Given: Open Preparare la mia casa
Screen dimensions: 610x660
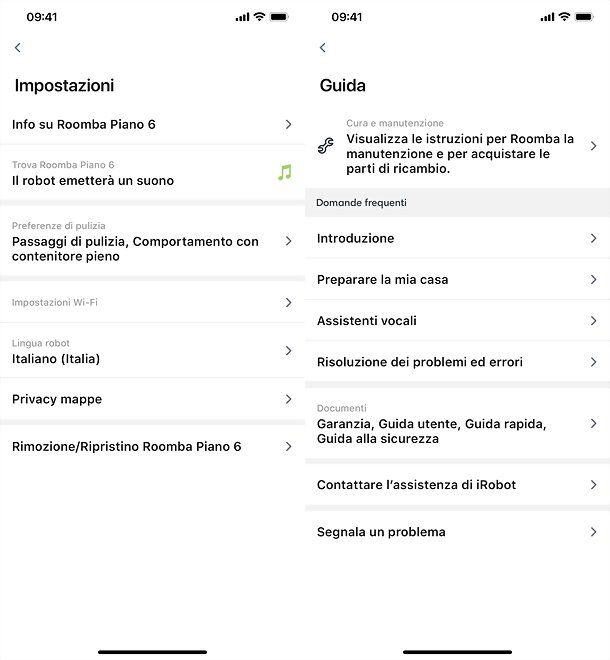Looking at the screenshot, I should [x=456, y=279].
